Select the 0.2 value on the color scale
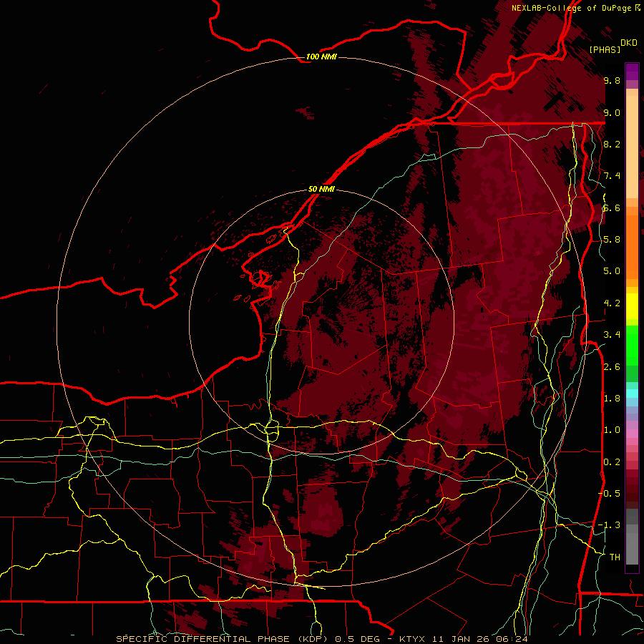The height and width of the screenshot is (644, 644). (x=612, y=462)
